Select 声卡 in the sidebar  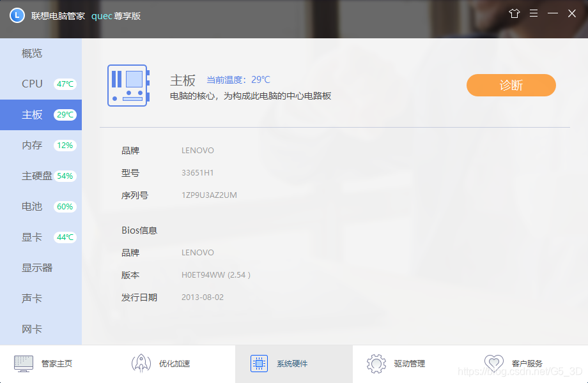coord(41,299)
